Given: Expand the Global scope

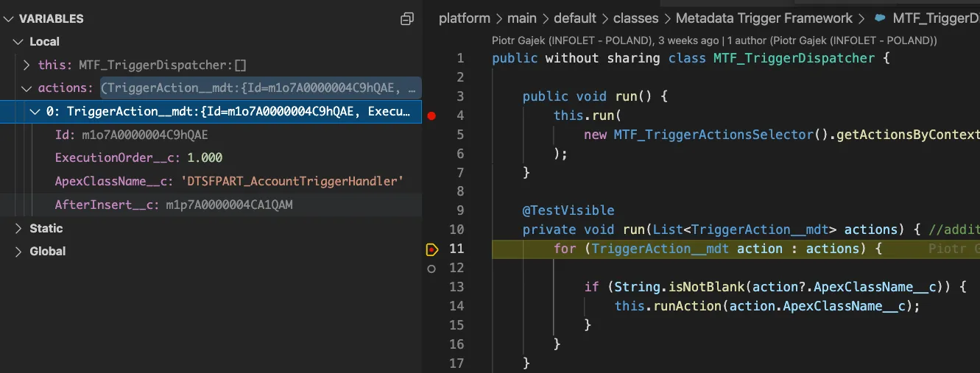Looking at the screenshot, I should tap(18, 252).
